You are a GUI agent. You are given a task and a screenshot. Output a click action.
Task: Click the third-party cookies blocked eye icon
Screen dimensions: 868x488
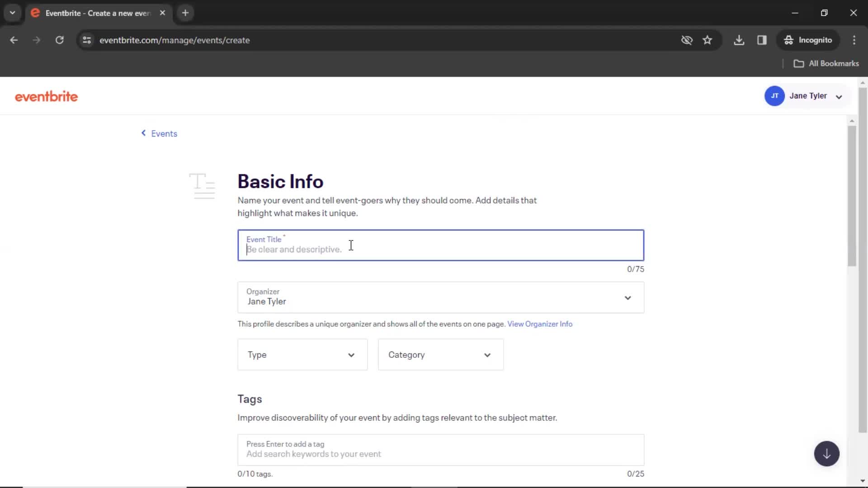tap(687, 40)
